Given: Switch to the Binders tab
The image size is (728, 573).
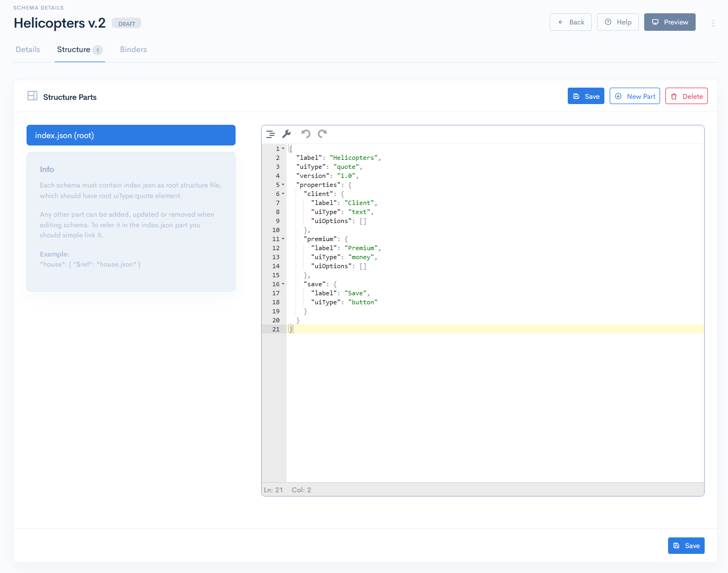Looking at the screenshot, I should click(133, 49).
